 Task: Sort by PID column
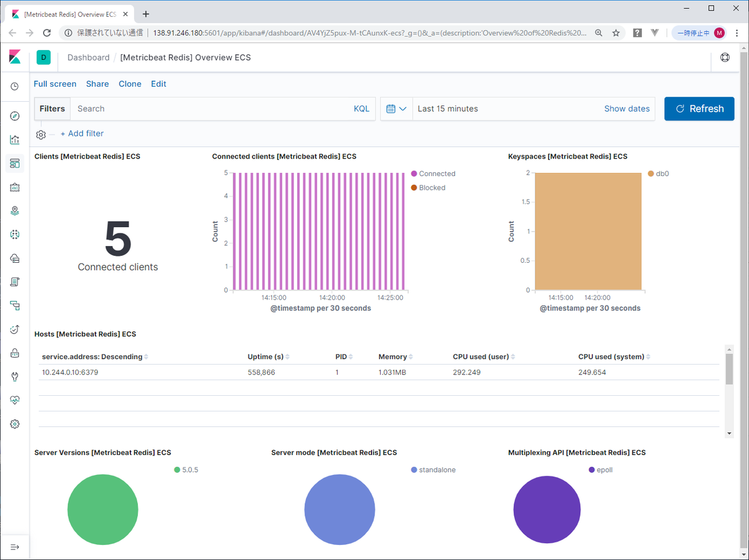(x=344, y=357)
